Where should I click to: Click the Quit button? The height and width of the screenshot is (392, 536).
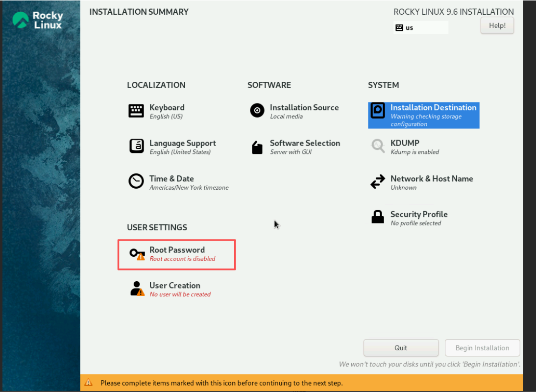401,348
